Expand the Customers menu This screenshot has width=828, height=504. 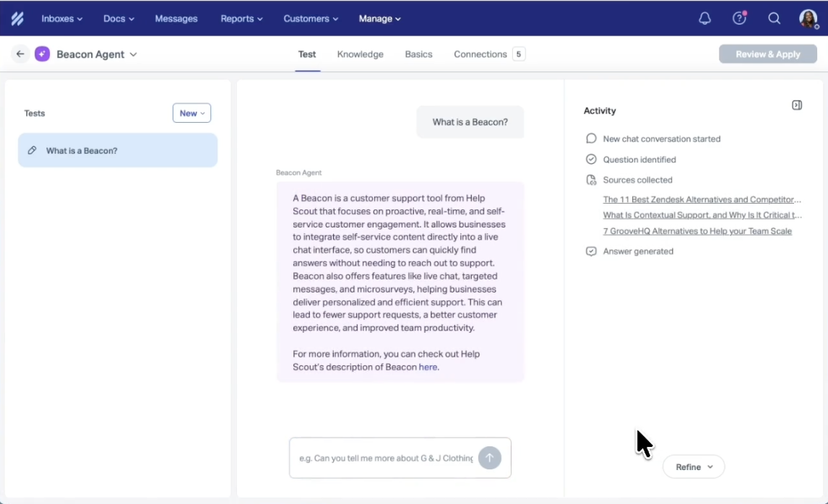click(x=311, y=19)
